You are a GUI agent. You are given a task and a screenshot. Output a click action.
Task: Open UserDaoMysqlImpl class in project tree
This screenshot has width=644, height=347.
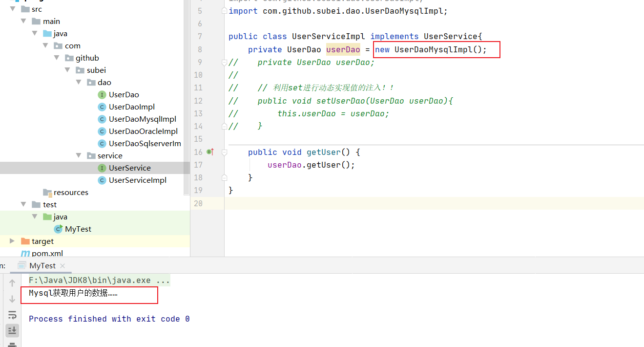tap(142, 119)
